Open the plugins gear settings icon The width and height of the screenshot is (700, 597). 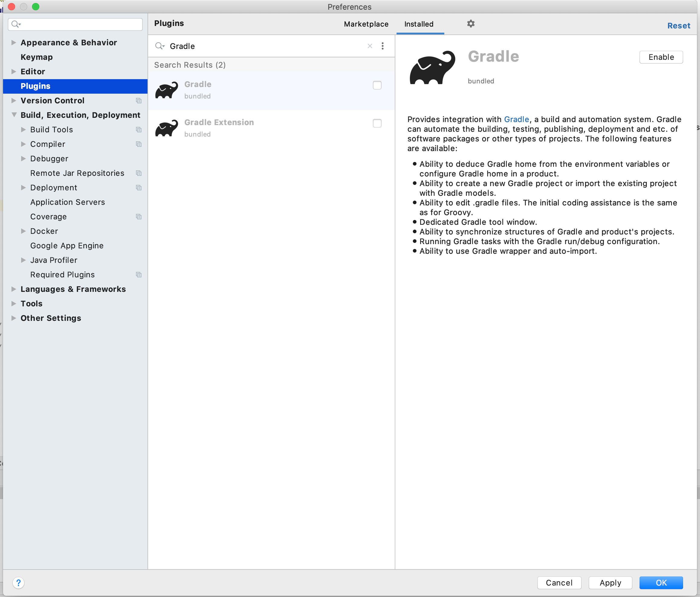(471, 24)
